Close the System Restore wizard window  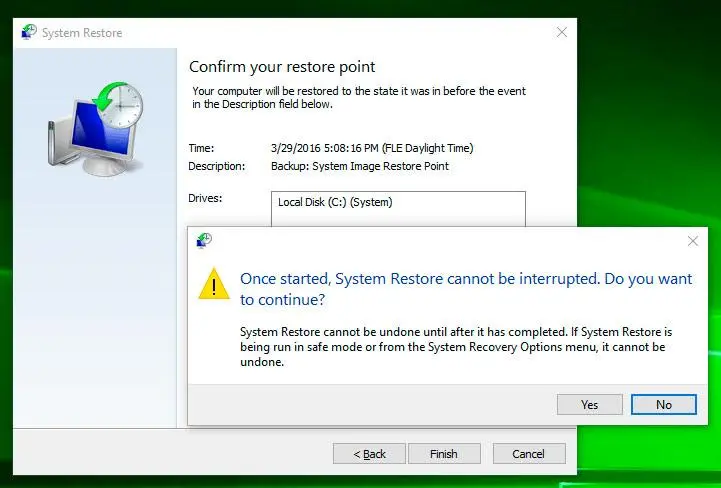tap(560, 32)
